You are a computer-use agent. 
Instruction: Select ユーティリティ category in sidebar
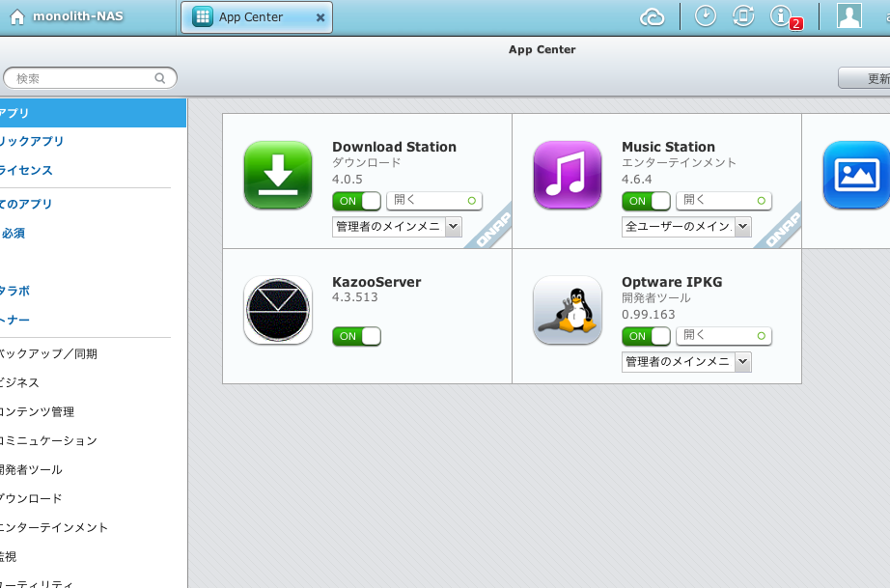[x=37, y=583]
